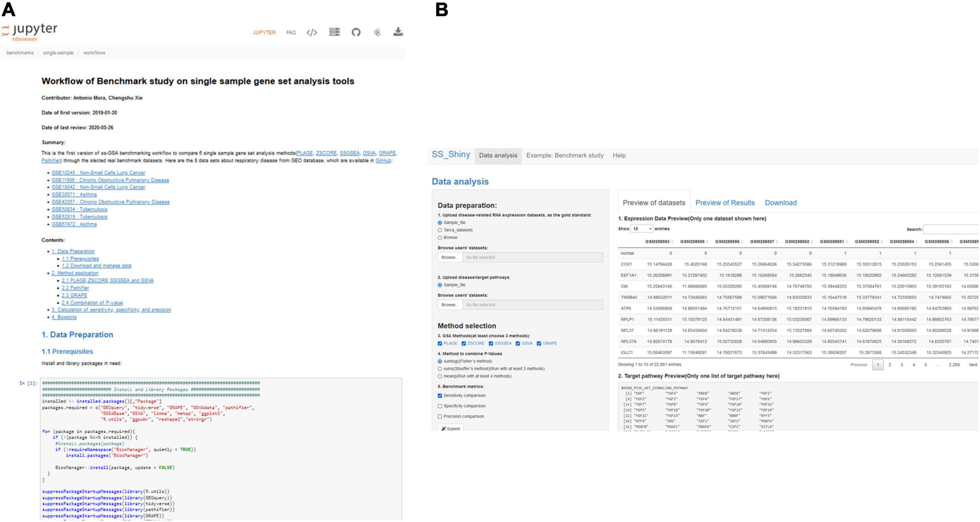Enable Specificity comparison checkbox
This screenshot has width=980, height=522.
(440, 406)
